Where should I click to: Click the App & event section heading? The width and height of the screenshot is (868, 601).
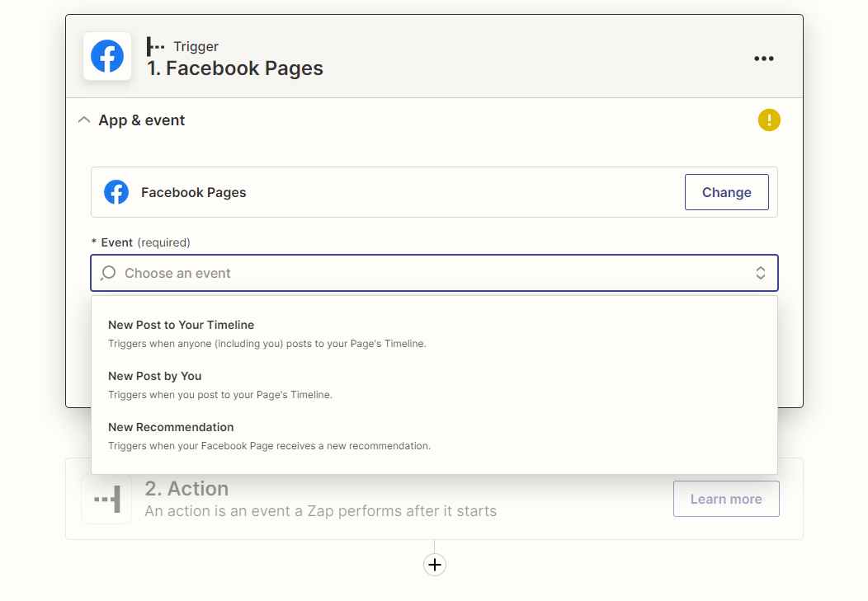tap(142, 120)
